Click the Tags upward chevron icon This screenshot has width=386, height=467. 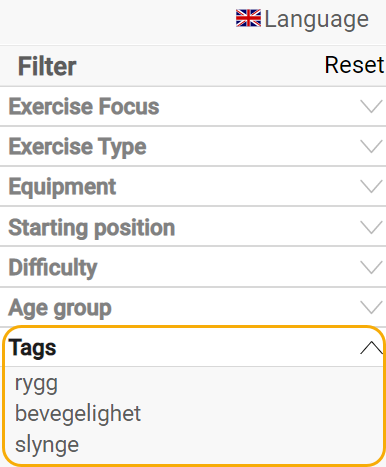(371, 348)
